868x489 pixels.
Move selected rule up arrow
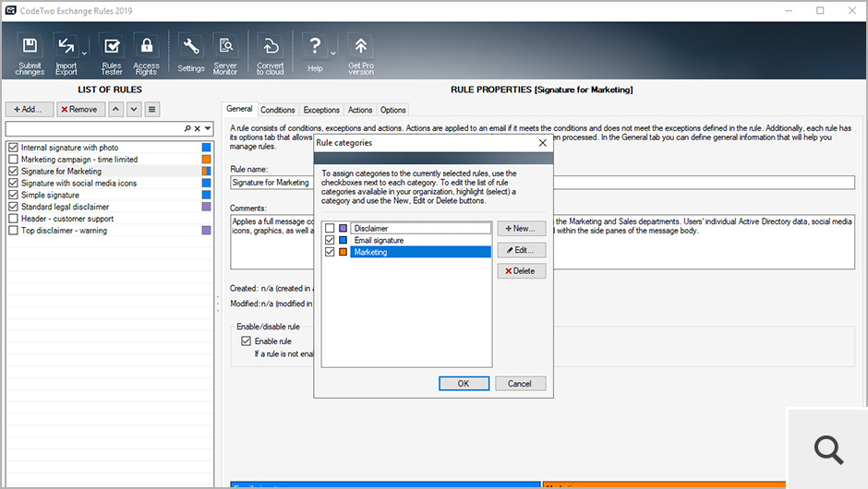115,110
